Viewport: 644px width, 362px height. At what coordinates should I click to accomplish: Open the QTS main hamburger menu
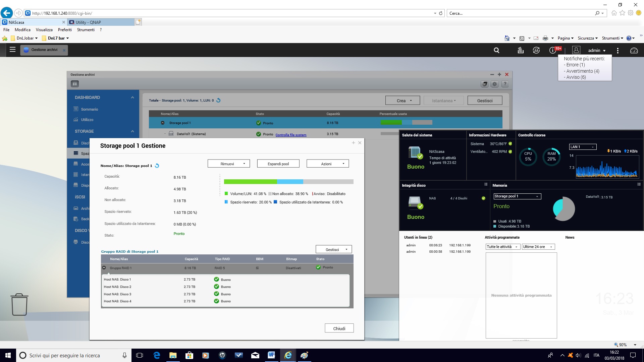pos(13,50)
